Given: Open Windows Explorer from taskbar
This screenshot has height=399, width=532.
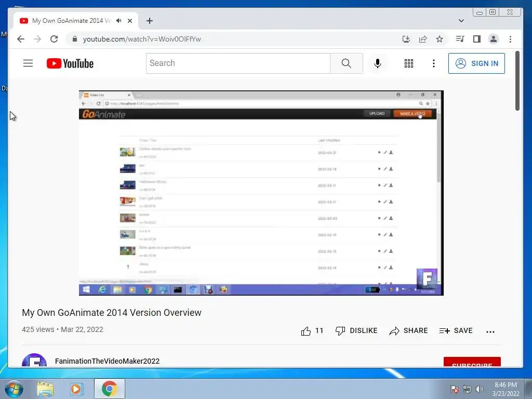Looking at the screenshot, I should coord(45,389).
